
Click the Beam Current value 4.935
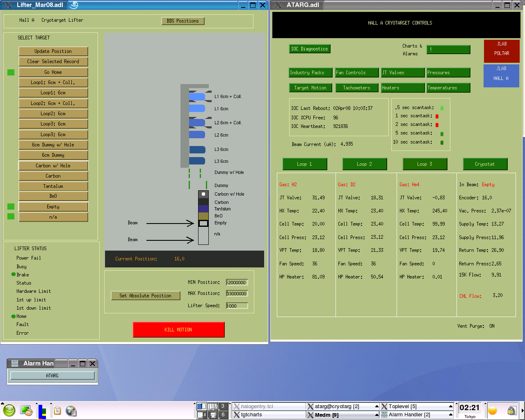(347, 144)
